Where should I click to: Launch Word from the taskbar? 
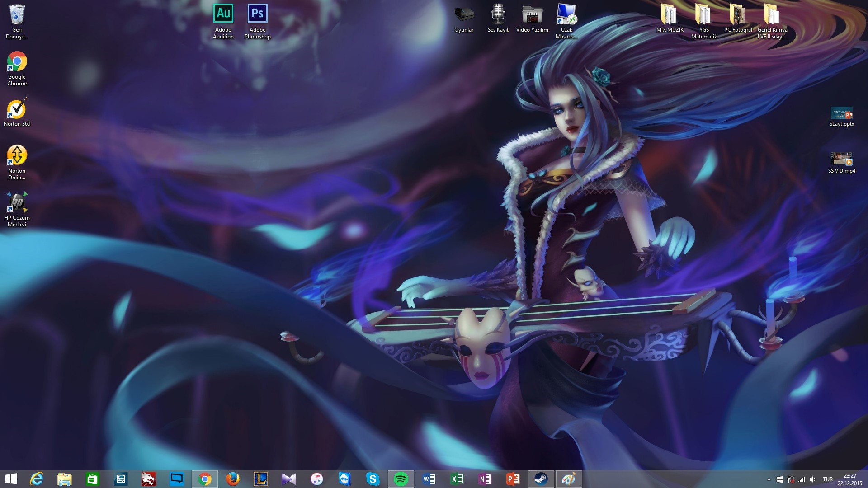tap(429, 479)
